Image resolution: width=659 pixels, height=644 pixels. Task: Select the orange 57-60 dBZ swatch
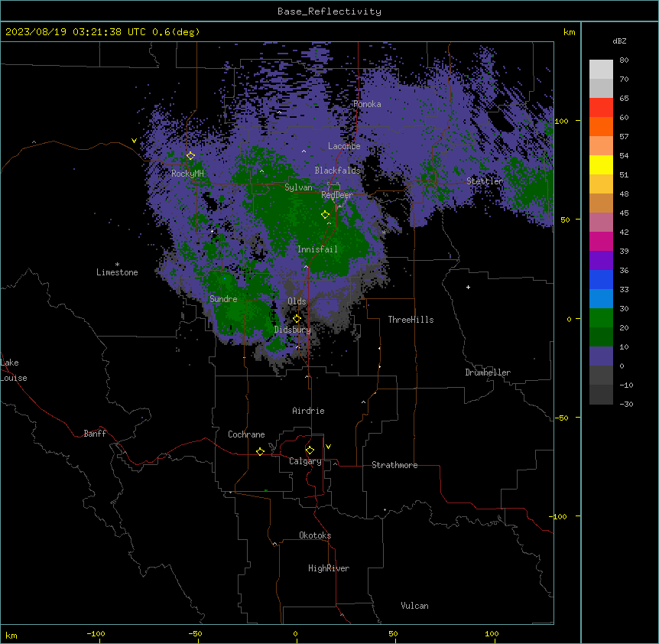(x=601, y=127)
